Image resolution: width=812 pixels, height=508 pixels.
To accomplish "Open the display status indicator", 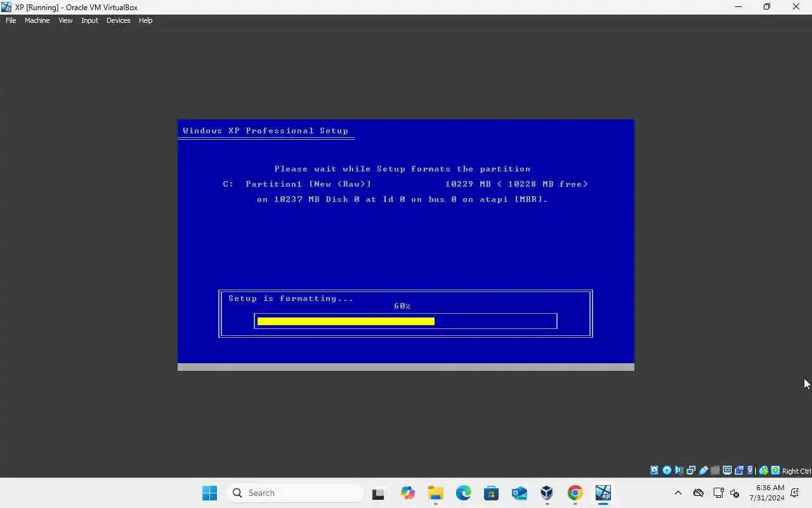I will (727, 471).
